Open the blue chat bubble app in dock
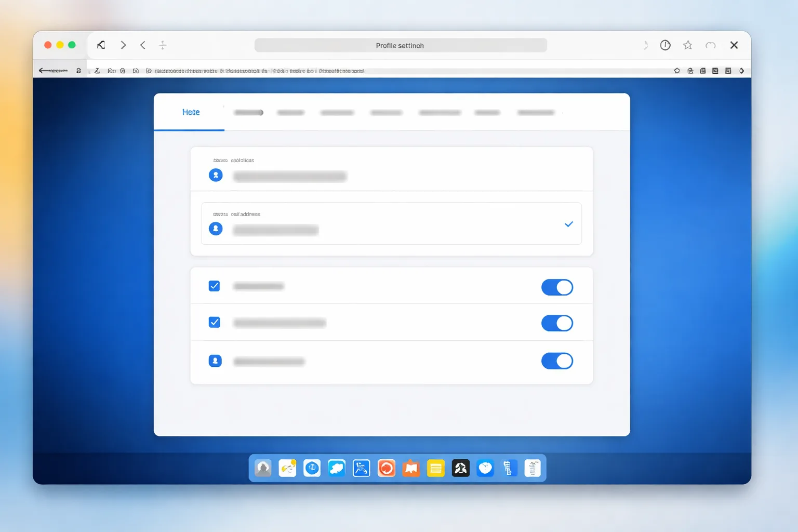Image resolution: width=798 pixels, height=532 pixels. tap(337, 469)
